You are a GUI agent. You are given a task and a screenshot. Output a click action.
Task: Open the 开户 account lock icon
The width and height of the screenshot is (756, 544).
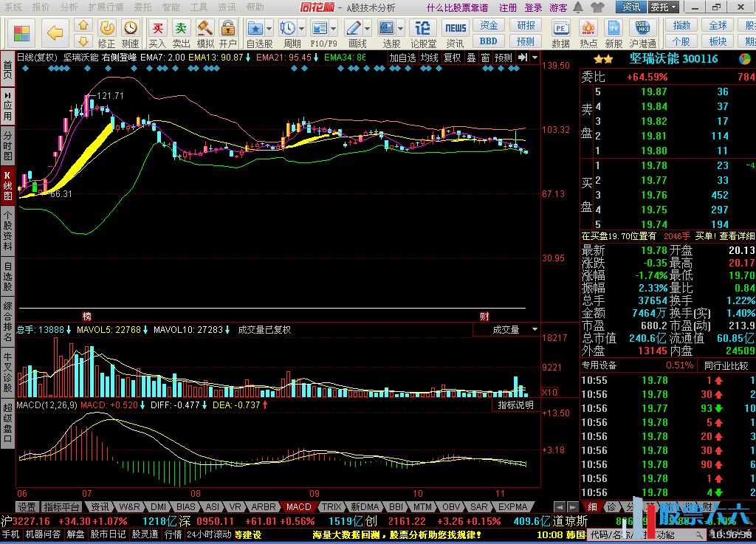pos(227,34)
